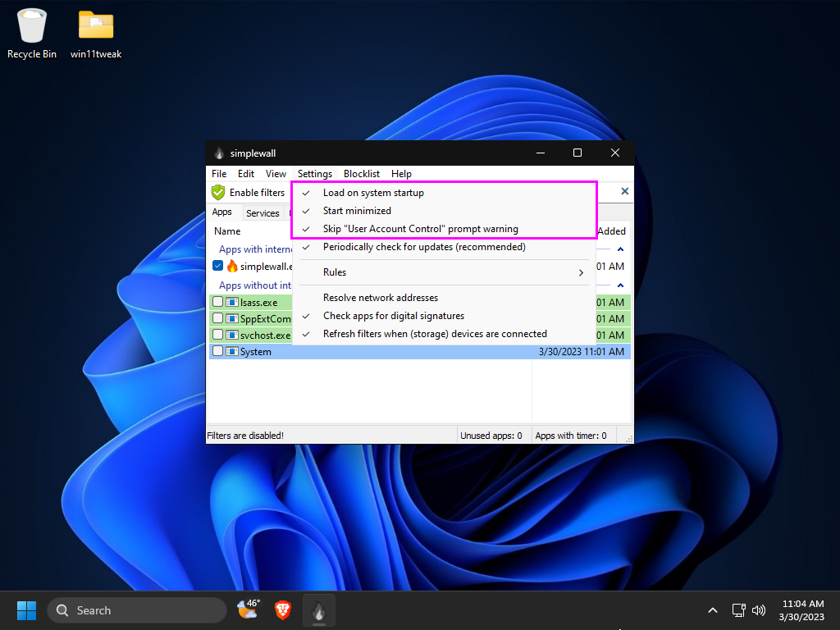Open the File menu
840x630 pixels.
point(219,174)
